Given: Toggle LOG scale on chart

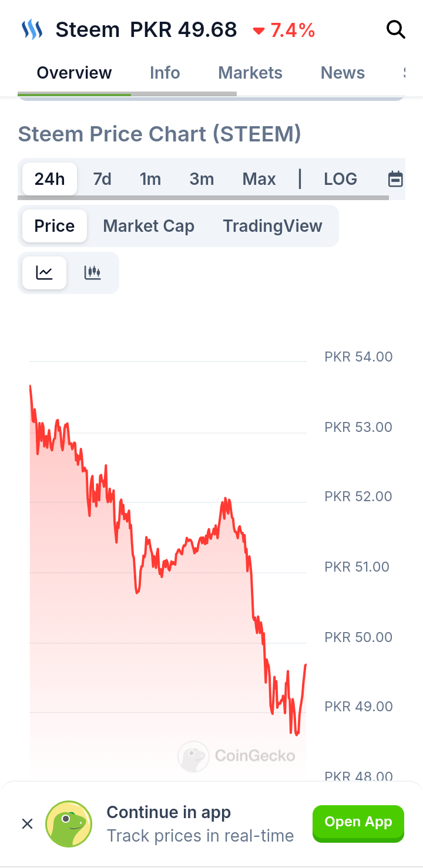Looking at the screenshot, I should pos(341,179).
